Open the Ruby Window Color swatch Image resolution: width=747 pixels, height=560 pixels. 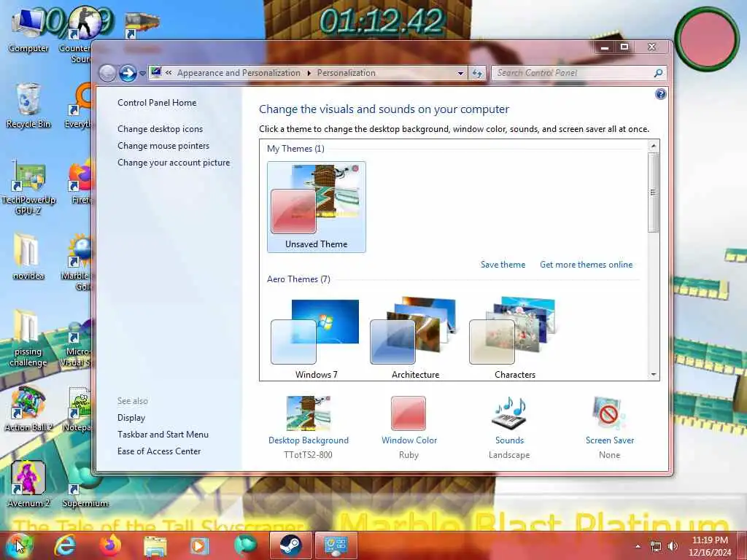(x=409, y=413)
